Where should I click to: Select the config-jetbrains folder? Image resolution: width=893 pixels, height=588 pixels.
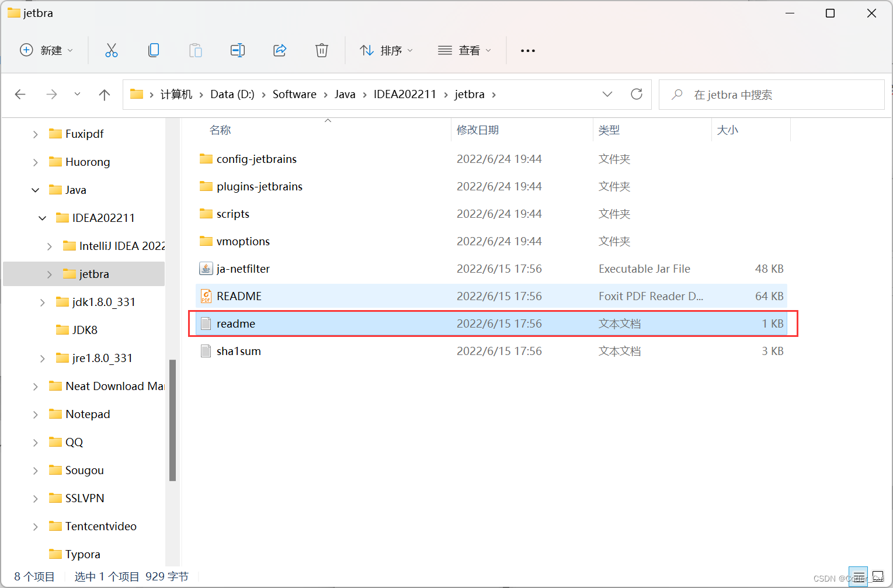coord(491,159)
